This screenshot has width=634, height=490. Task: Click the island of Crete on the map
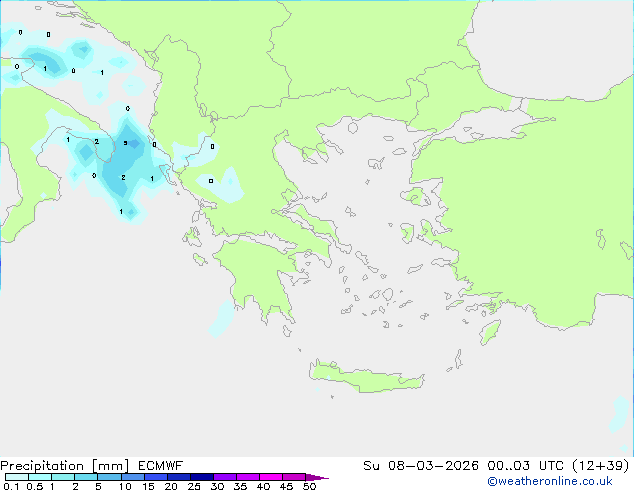366,377
